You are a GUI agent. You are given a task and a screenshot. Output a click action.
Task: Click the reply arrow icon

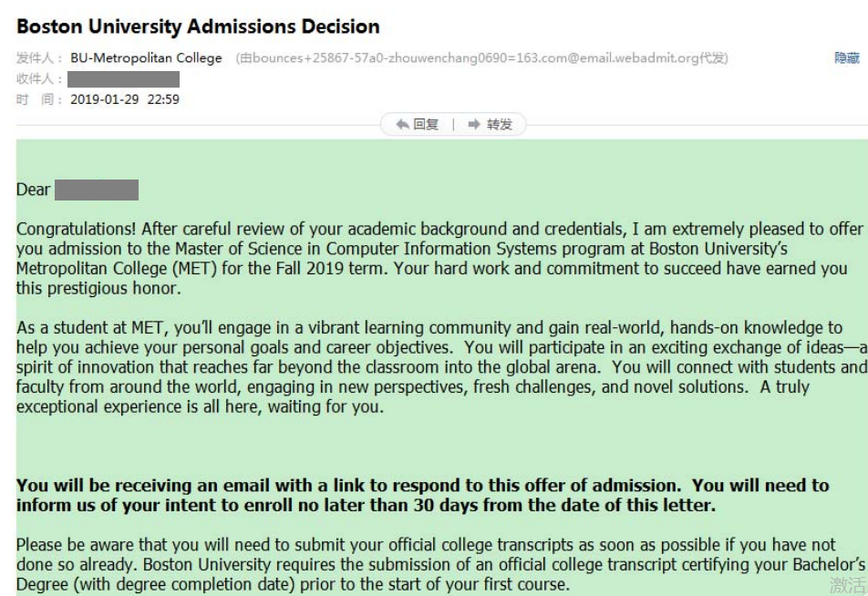point(402,125)
